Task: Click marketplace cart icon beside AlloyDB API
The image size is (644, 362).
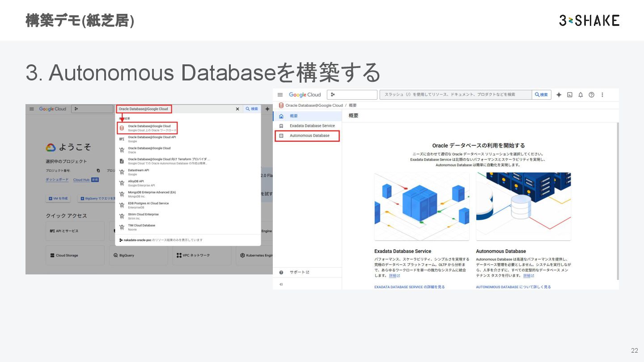Action: point(122,183)
